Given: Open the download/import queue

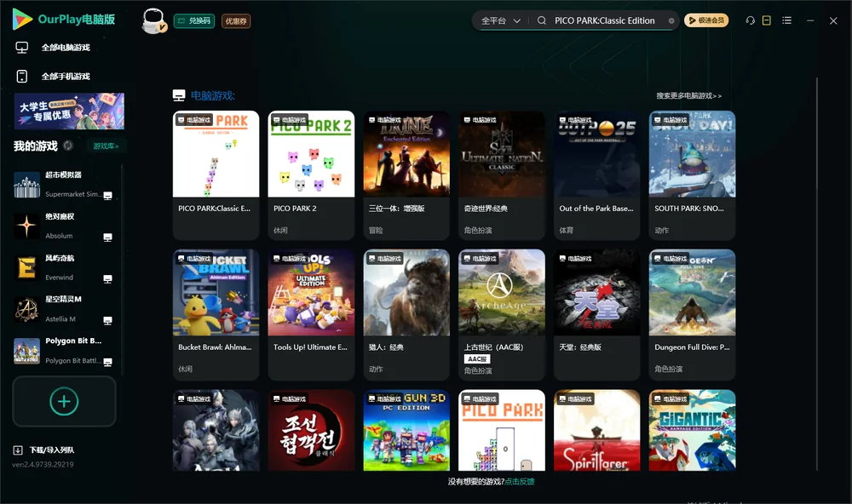Looking at the screenshot, I should point(44,450).
